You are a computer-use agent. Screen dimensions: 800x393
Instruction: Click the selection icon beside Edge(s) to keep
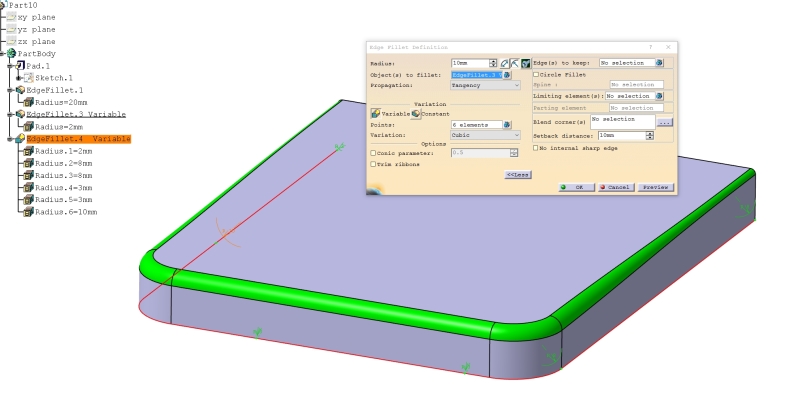click(x=659, y=63)
